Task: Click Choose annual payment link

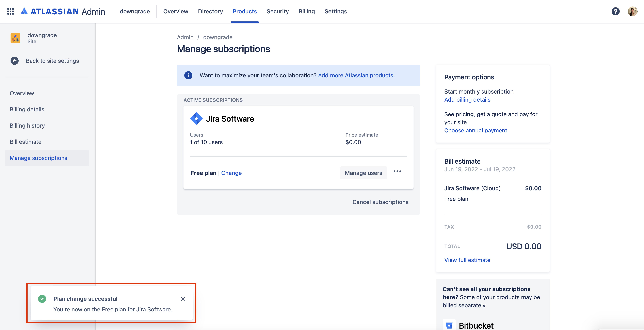Action: pos(476,130)
